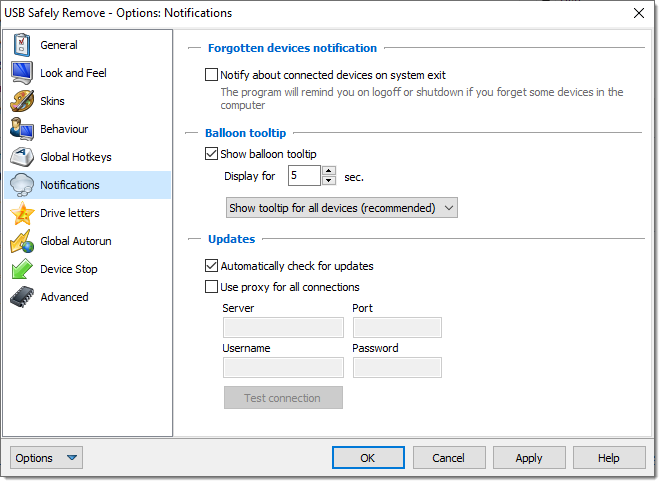Toggle Automatically check for updates
Image resolution: width=662 pixels, height=484 pixels.
211,266
